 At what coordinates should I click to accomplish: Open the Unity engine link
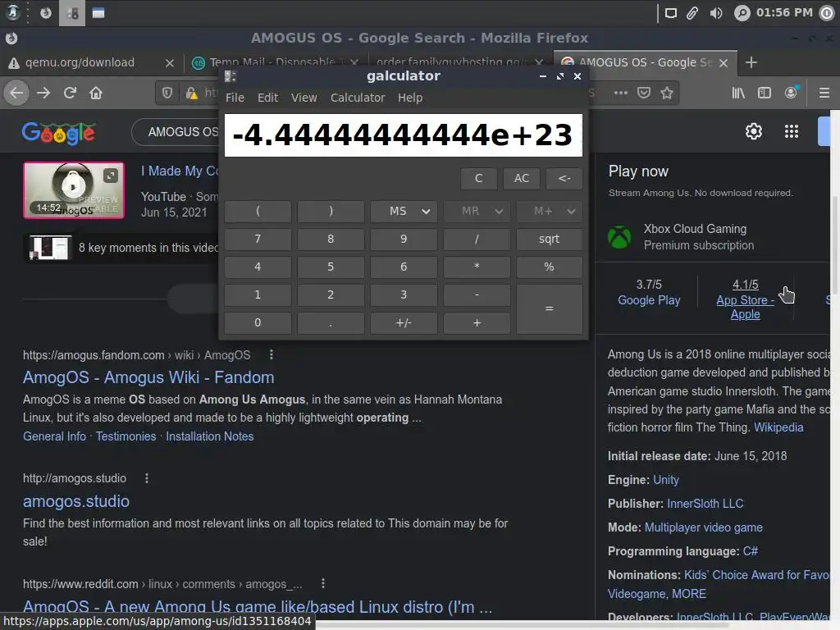pyautogui.click(x=666, y=479)
